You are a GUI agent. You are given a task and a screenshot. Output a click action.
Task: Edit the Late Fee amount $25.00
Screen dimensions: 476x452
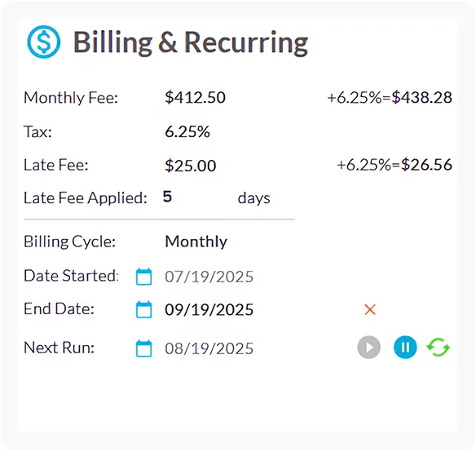point(191,166)
